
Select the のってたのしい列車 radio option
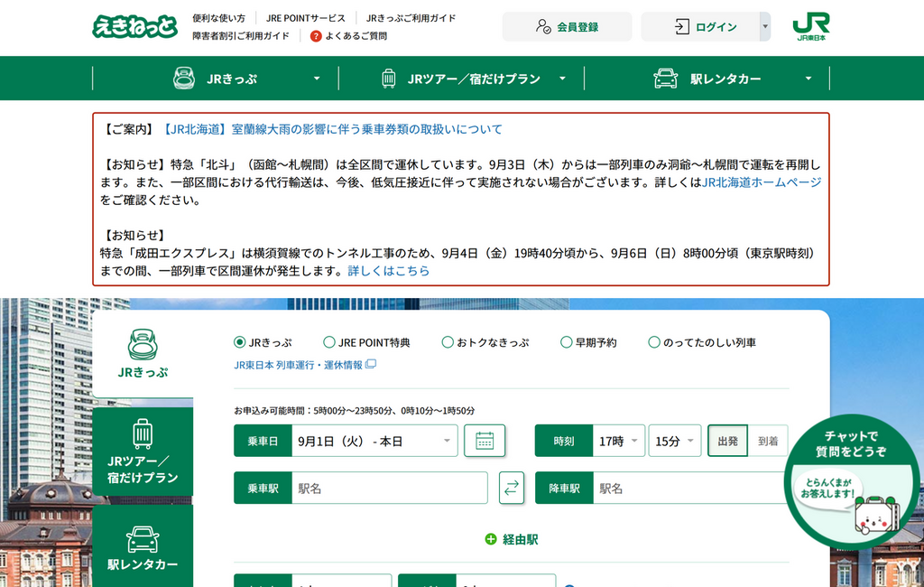coord(653,342)
